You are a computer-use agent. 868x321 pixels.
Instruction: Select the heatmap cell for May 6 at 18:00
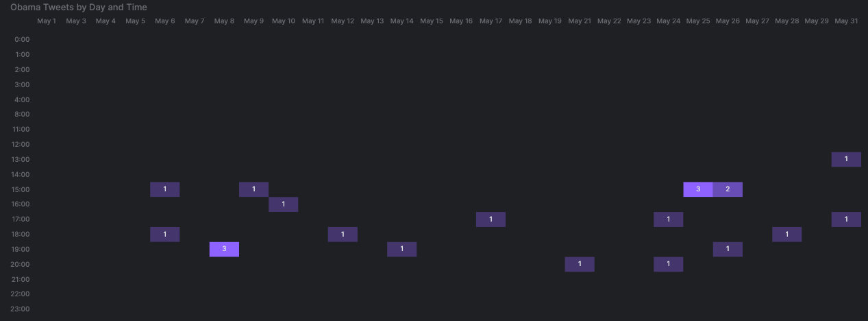[165, 235]
